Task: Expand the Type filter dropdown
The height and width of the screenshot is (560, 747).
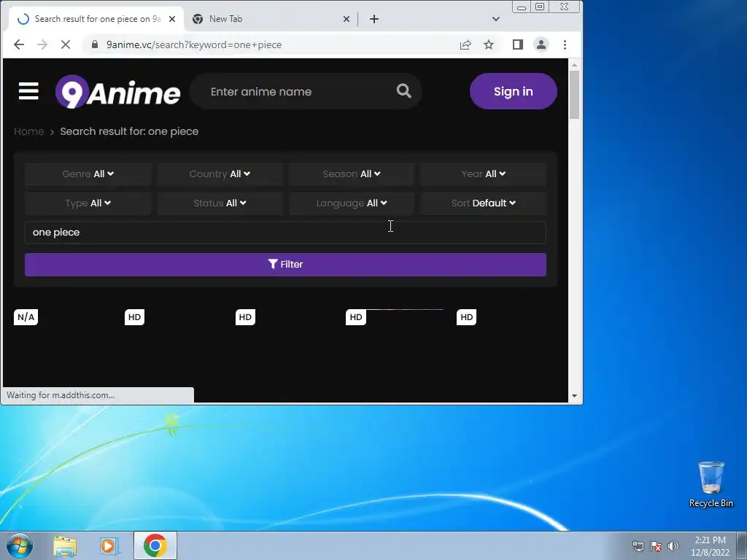Action: (88, 203)
